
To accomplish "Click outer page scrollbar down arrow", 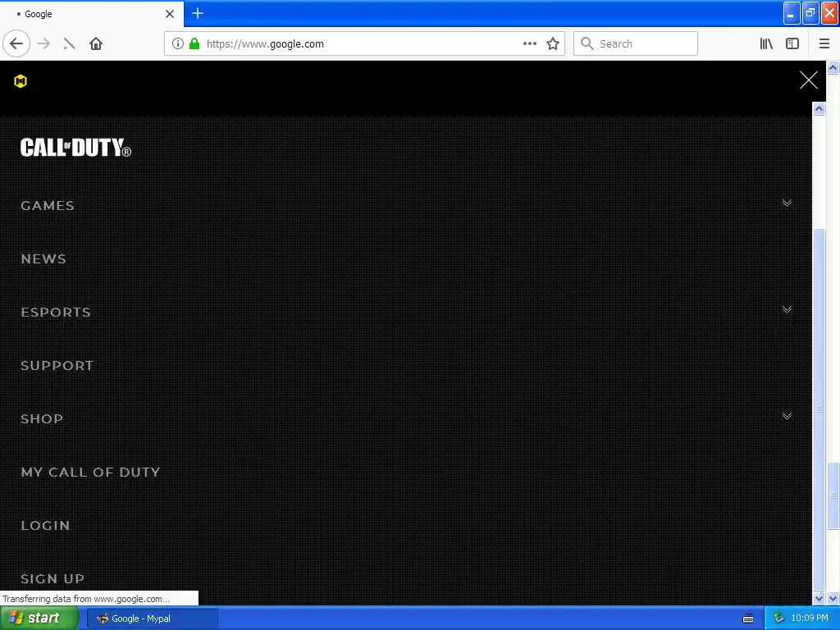I will (833, 598).
